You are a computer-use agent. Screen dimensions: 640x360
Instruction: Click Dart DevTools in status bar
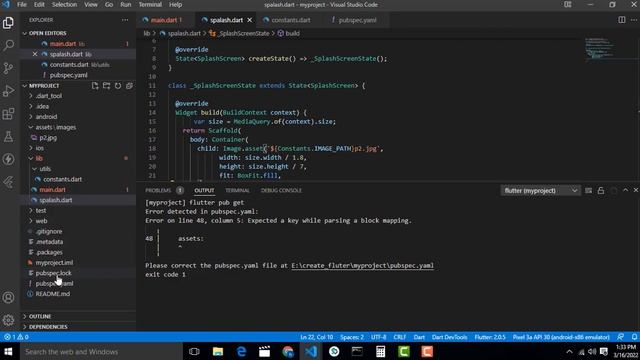point(449,337)
